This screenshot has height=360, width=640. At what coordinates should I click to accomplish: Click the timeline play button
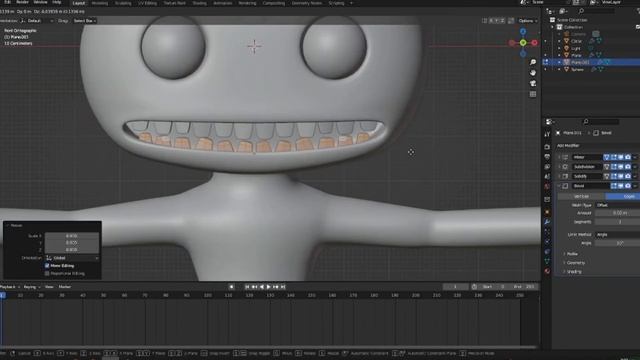pyautogui.click(x=269, y=287)
